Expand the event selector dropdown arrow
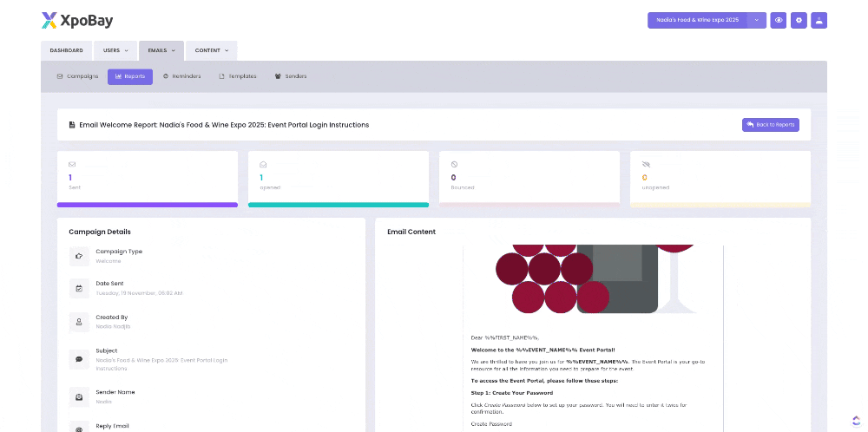Viewport: 868px width, 432px height. pyautogui.click(x=756, y=20)
